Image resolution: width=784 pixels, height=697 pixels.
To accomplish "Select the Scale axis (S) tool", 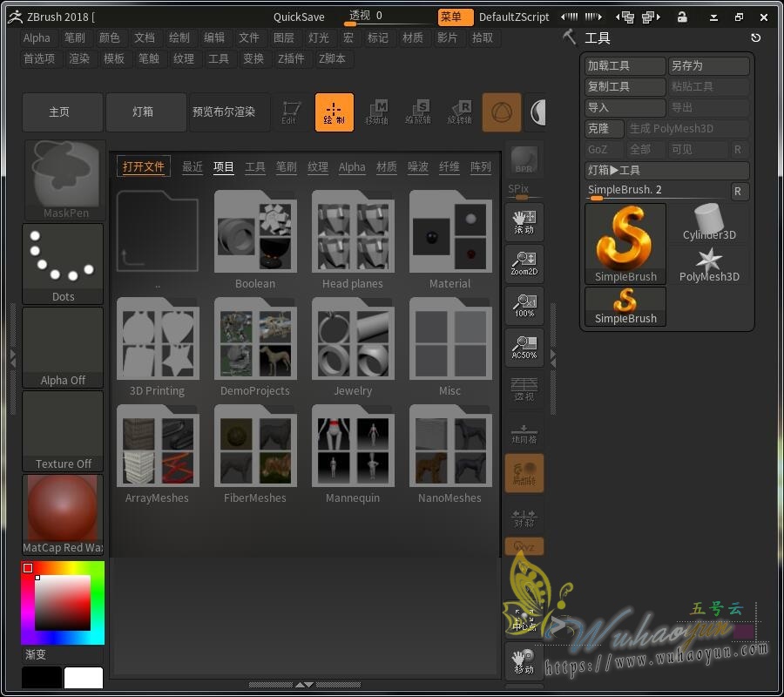I will coord(418,112).
